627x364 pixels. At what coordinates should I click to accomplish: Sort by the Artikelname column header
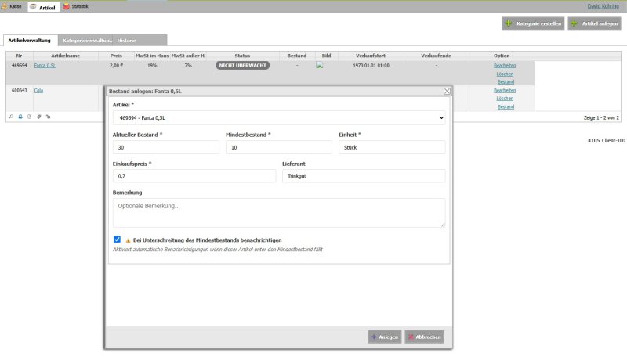66,56
